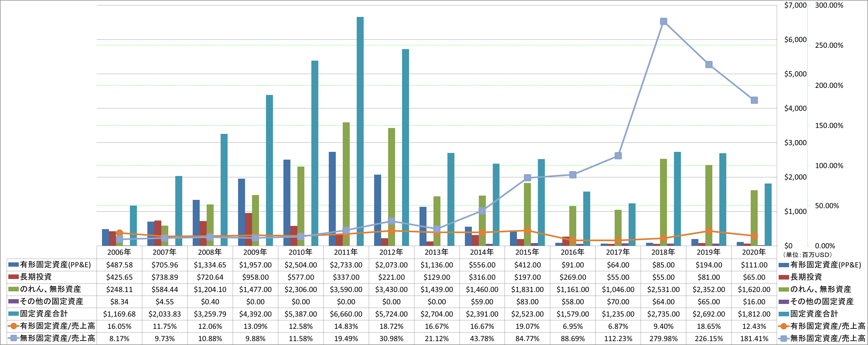
Task: Click the 2006年 column header
Action: point(119,252)
